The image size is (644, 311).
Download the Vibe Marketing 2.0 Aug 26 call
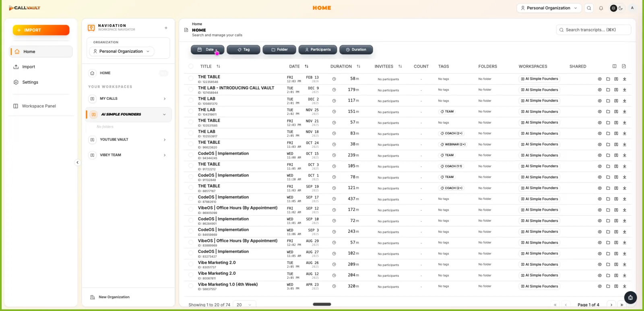[x=624, y=265]
